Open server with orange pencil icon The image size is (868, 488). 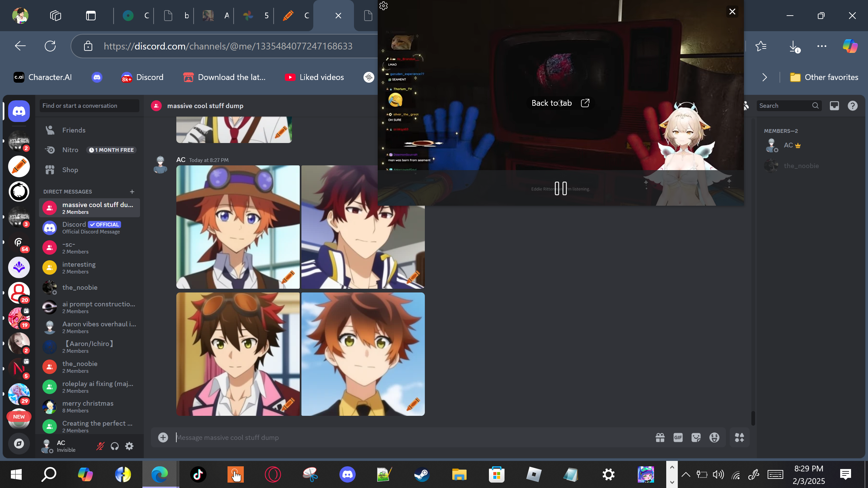[19, 166]
